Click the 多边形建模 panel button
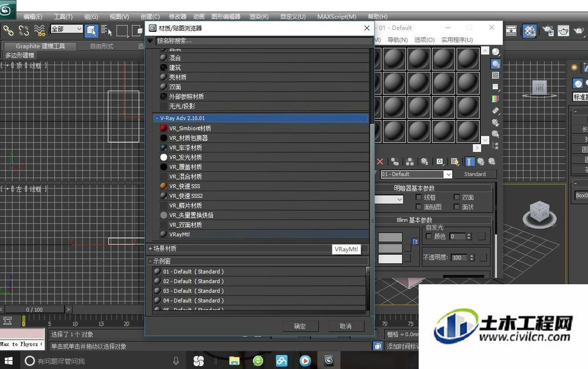 pos(19,55)
